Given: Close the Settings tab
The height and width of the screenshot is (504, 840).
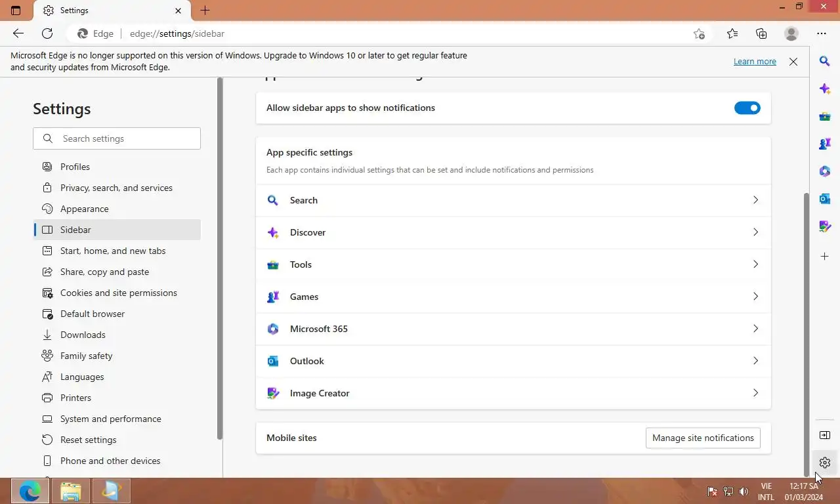Looking at the screenshot, I should [178, 10].
